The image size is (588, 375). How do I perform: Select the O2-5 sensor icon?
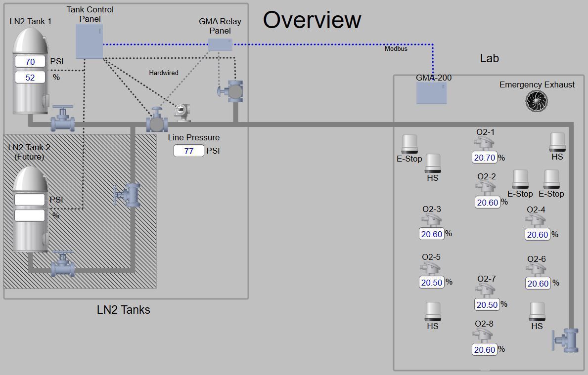click(x=430, y=269)
